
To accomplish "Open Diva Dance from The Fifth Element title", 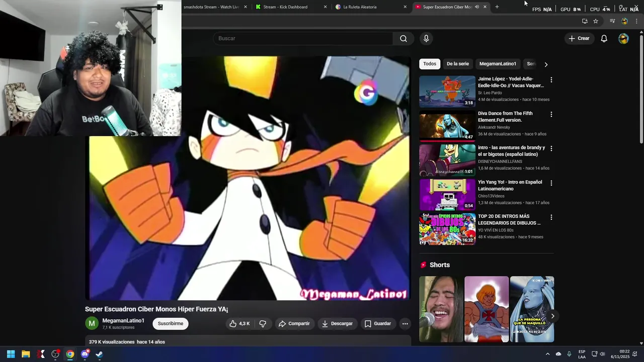I will (505, 117).
